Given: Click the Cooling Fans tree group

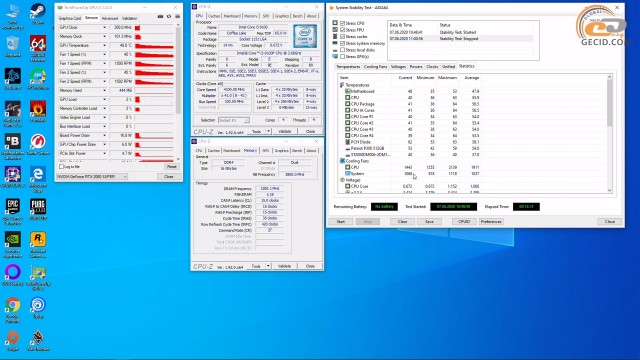Looking at the screenshot, I should [x=357, y=161].
